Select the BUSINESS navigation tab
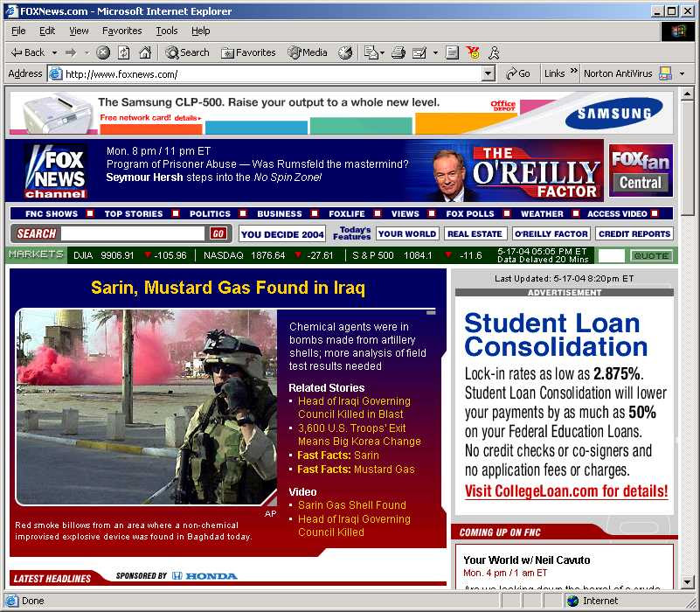This screenshot has height=612, width=700. 280,214
